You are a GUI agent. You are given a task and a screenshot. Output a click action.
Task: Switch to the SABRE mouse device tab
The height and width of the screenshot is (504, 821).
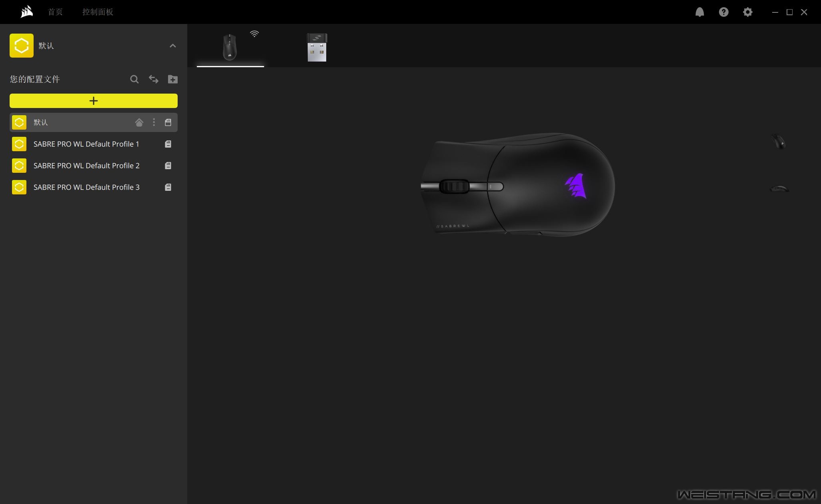tap(230, 47)
